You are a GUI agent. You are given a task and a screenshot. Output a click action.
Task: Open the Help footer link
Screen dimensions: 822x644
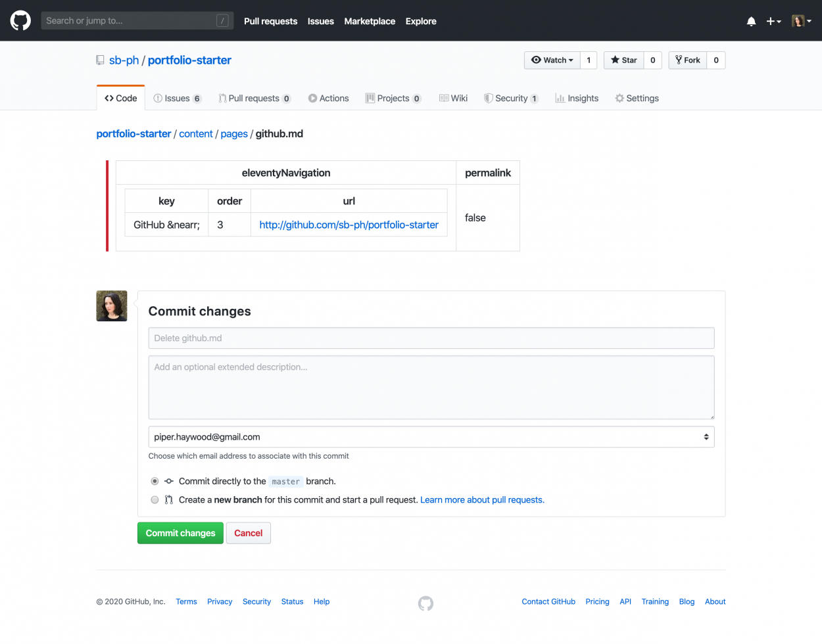pyautogui.click(x=322, y=601)
